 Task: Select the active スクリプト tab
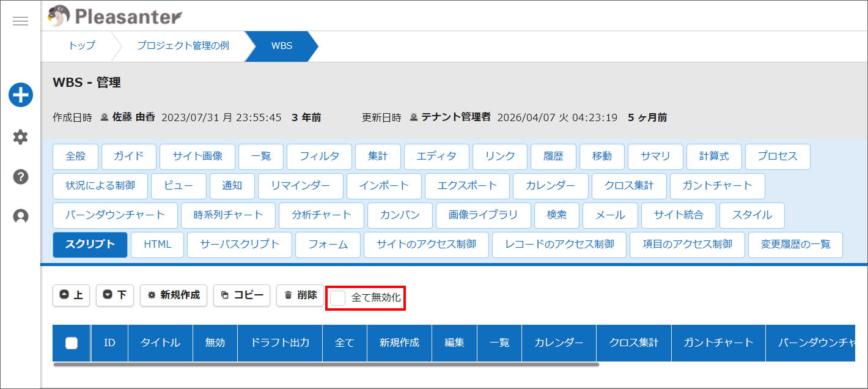point(90,245)
